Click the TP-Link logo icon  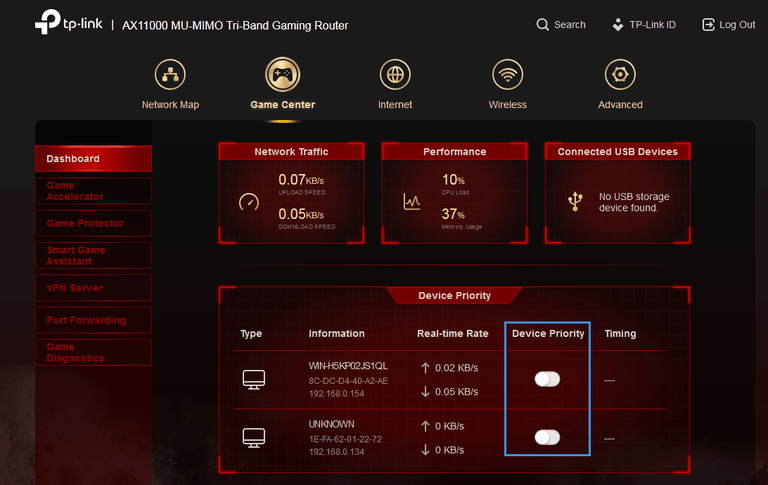pyautogui.click(x=48, y=22)
